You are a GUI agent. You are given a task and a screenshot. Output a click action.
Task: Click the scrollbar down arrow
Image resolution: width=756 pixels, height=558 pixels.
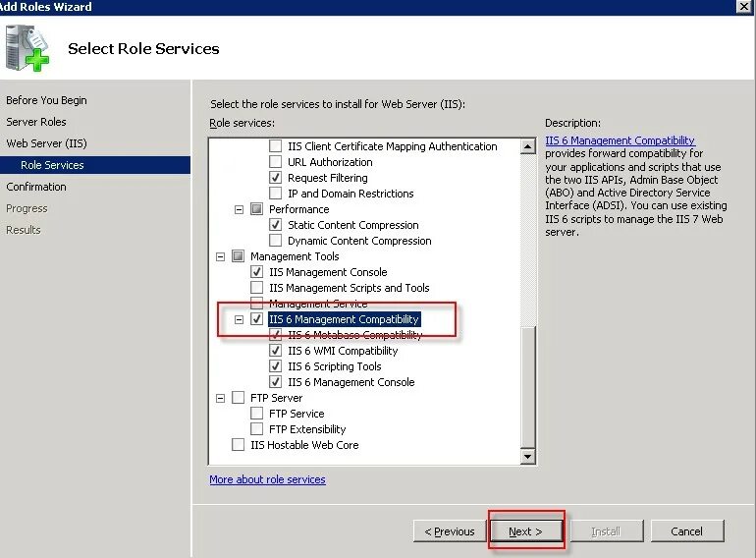coord(528,456)
